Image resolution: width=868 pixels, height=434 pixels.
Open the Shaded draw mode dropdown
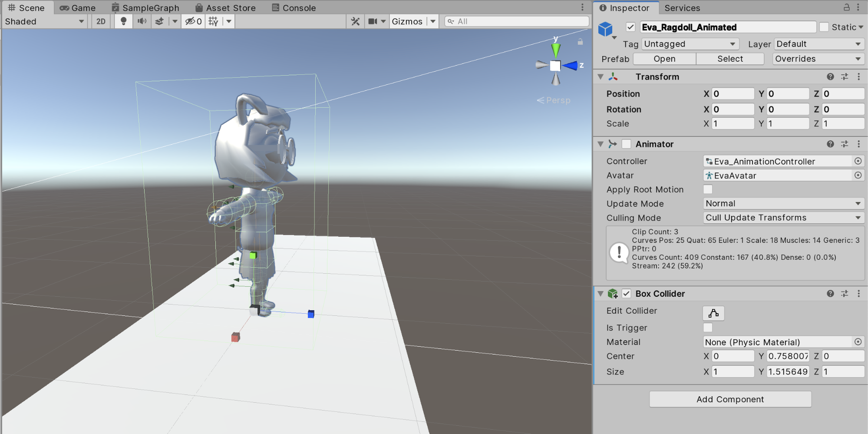[x=44, y=21]
